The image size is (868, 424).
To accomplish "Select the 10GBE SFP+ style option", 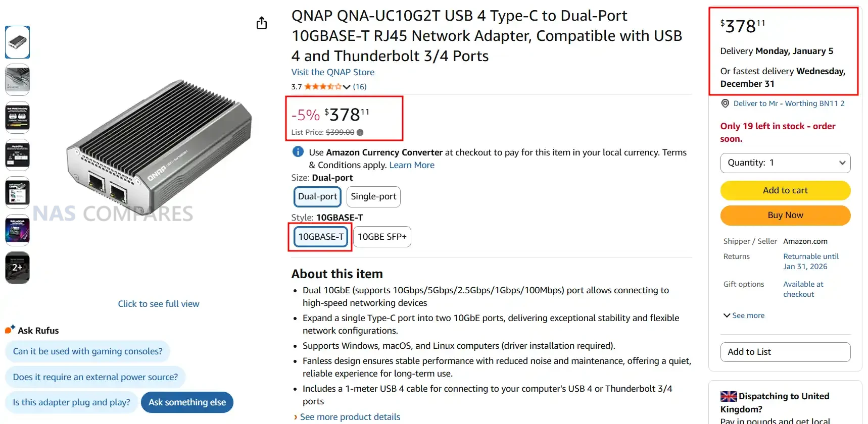I will (x=382, y=237).
